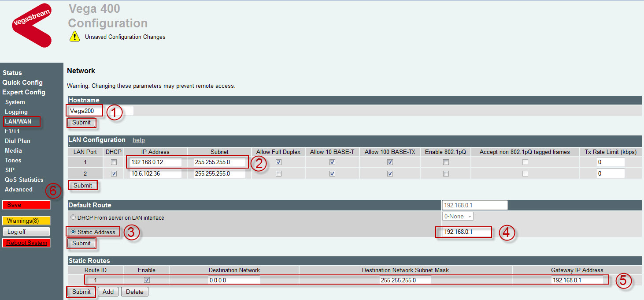Go to the Dial Plan page
Screen dimensions: 644x300
(18, 141)
